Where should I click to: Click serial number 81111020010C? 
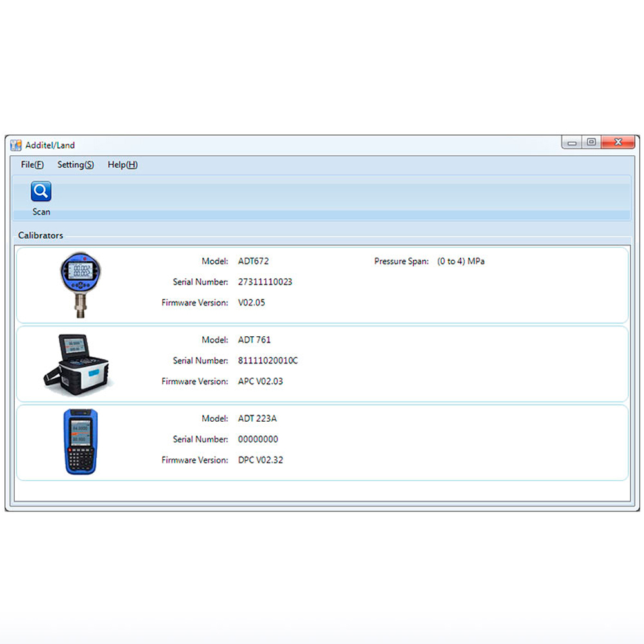pos(268,361)
